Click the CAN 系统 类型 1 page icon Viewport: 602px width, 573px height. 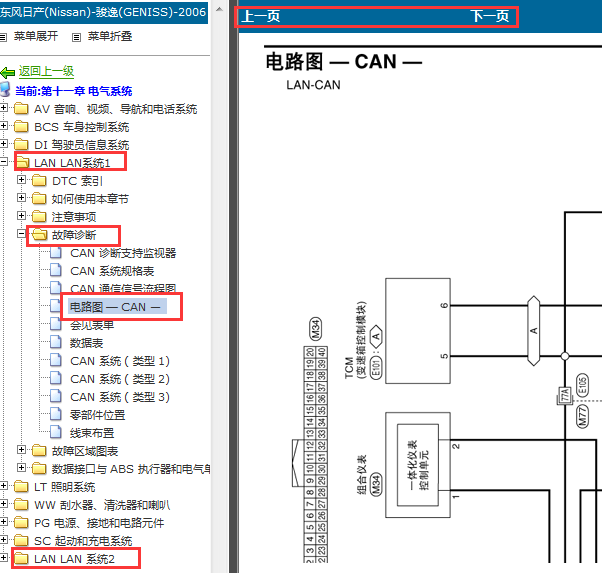click(x=56, y=360)
